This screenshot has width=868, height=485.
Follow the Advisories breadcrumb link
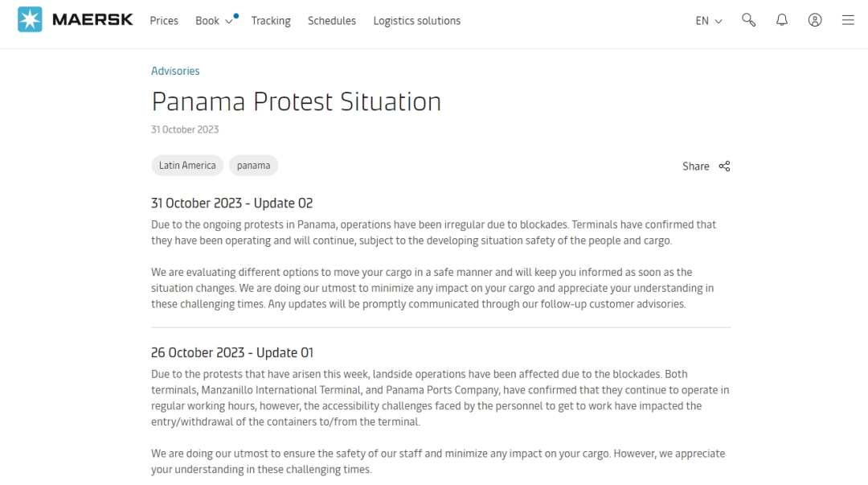(x=175, y=71)
